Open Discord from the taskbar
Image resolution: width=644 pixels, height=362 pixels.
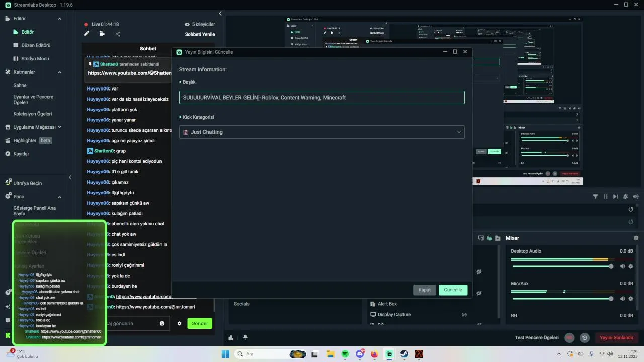[360, 354]
